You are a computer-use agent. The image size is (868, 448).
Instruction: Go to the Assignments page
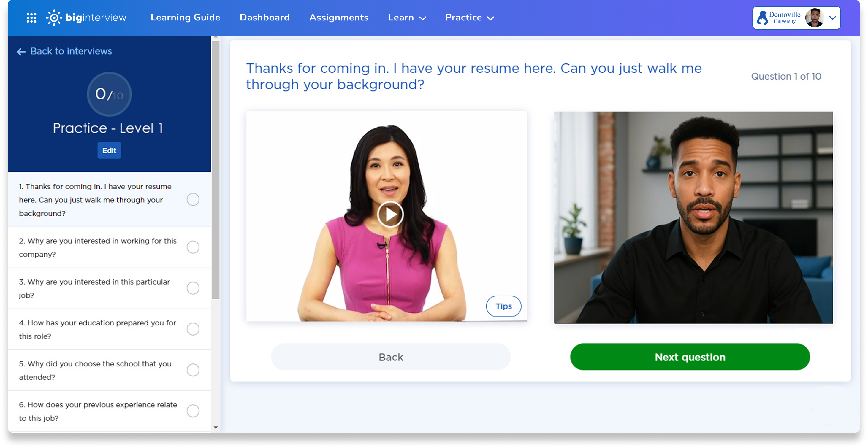tap(339, 18)
